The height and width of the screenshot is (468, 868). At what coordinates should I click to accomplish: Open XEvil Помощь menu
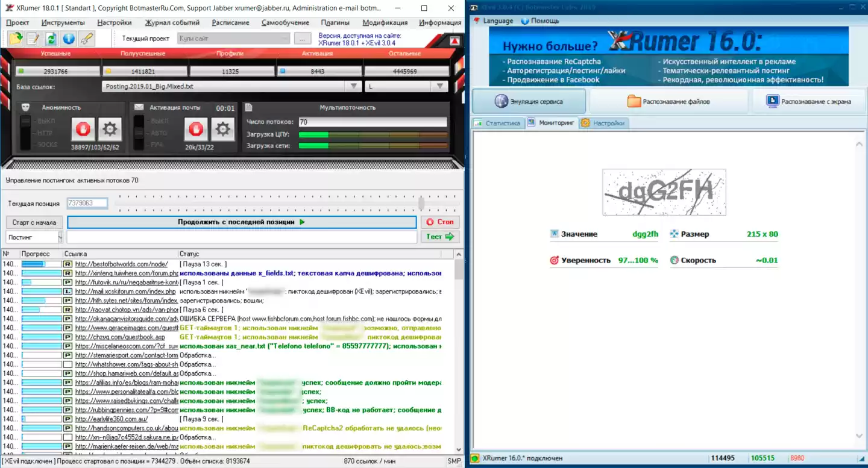[540, 20]
